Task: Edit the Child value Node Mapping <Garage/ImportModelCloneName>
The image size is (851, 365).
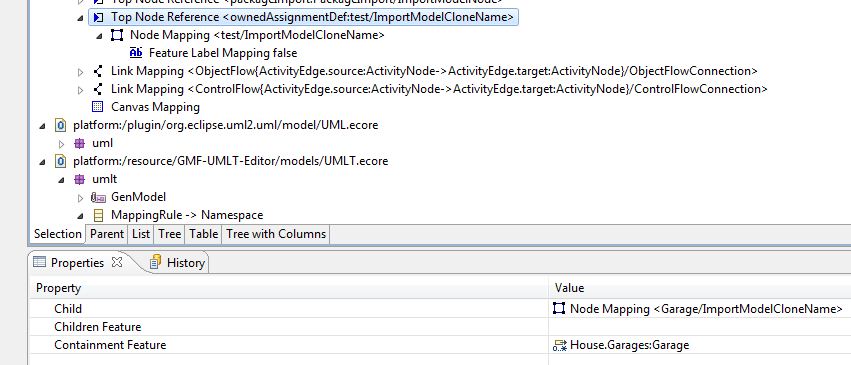Action: coord(700,309)
